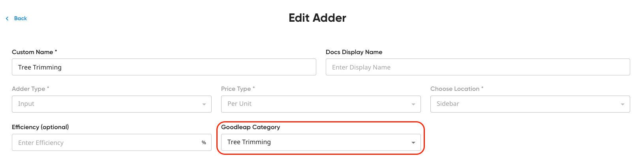
Task: Click the Docs Display Name label
Action: click(354, 52)
